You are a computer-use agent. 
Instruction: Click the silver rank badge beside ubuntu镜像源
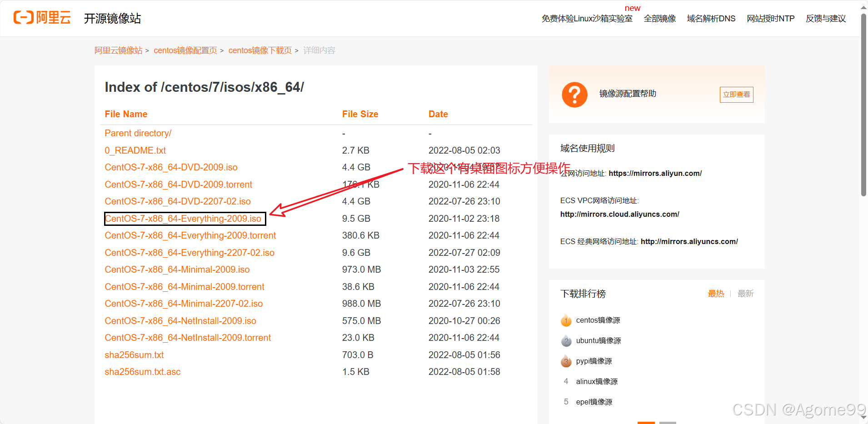click(566, 340)
